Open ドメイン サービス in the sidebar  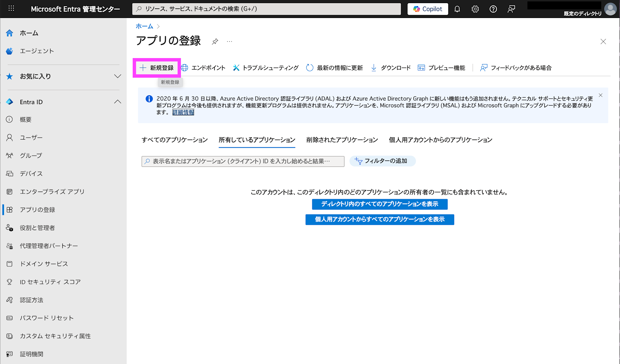pyautogui.click(x=44, y=264)
